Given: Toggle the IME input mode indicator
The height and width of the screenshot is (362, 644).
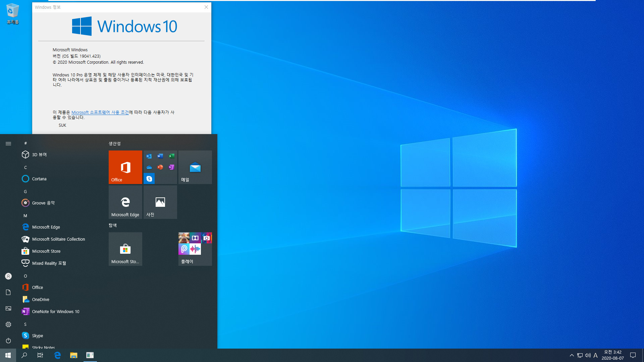Looking at the screenshot, I should pos(596,355).
